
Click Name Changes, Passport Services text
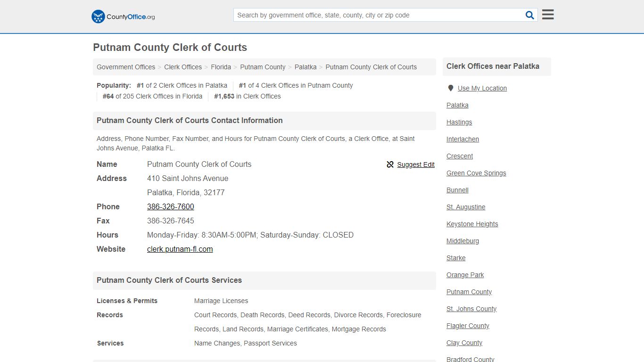tap(246, 343)
